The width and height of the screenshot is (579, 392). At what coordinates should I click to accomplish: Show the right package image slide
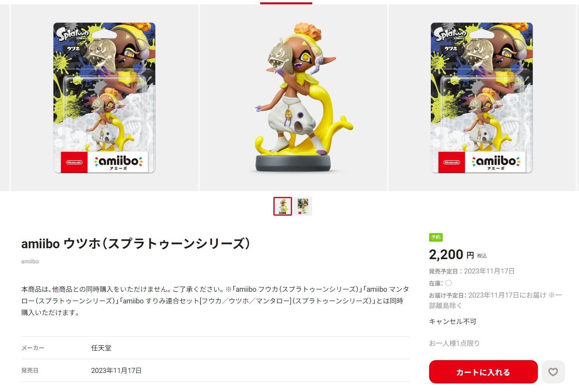[482, 98]
